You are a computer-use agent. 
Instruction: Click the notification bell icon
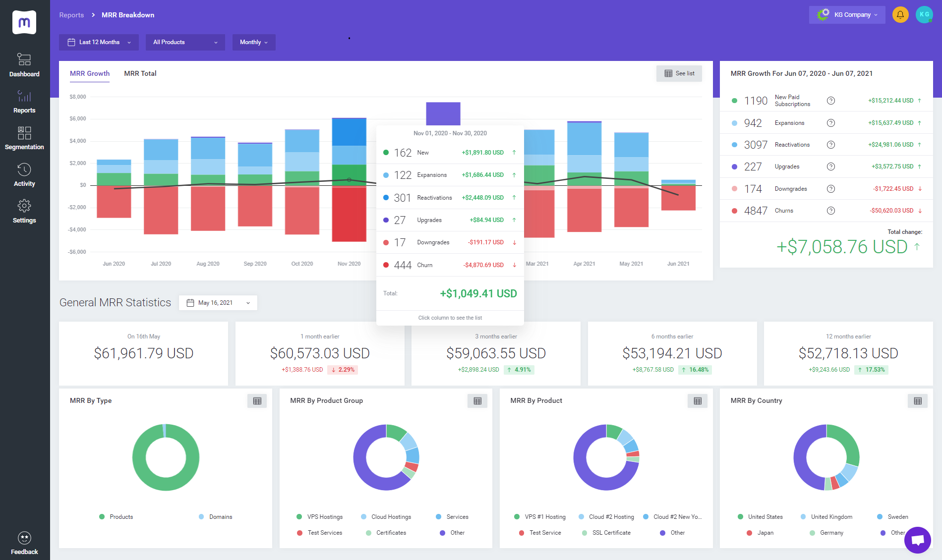click(x=900, y=15)
